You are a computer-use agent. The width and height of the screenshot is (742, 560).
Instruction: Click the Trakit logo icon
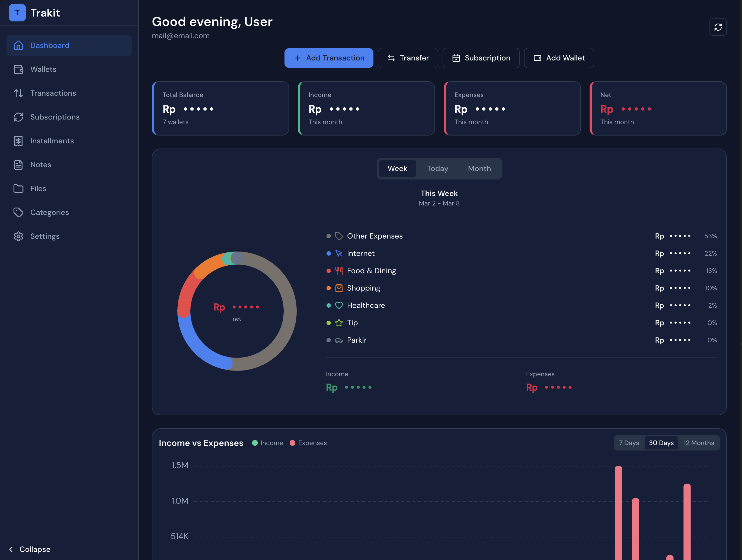pos(17,13)
